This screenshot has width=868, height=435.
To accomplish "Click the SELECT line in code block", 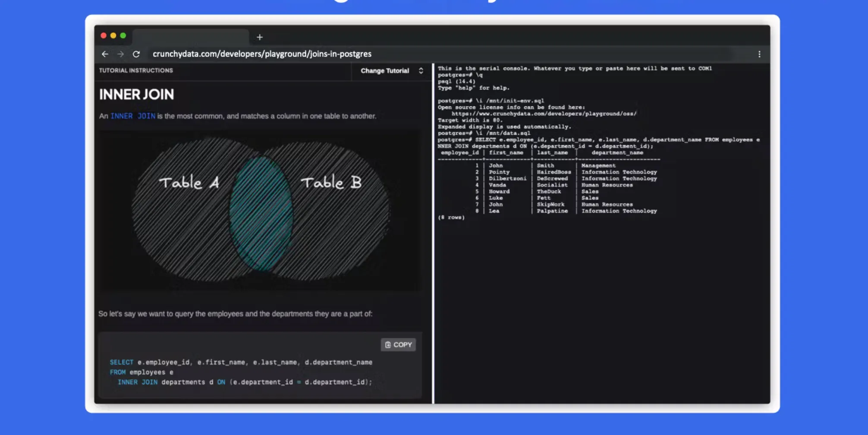I will (x=241, y=362).
